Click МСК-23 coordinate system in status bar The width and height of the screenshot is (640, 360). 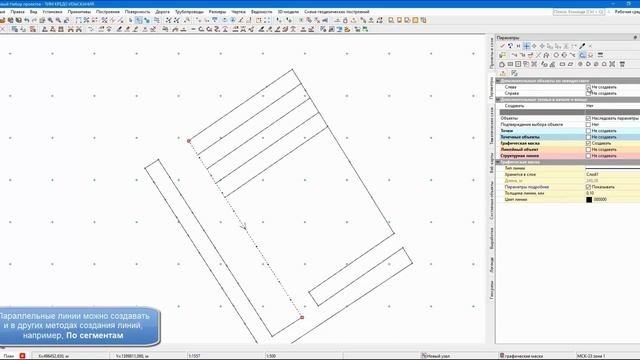pos(591,356)
